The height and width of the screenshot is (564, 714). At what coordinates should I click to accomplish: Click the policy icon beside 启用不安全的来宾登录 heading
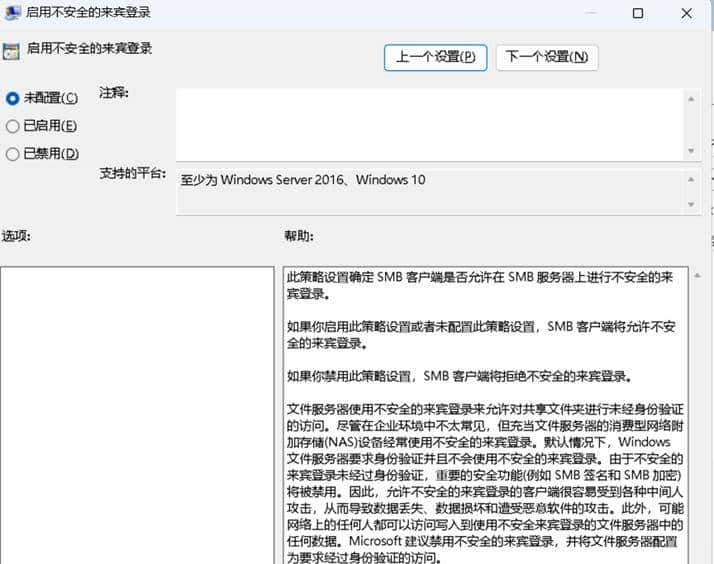pos(11,51)
